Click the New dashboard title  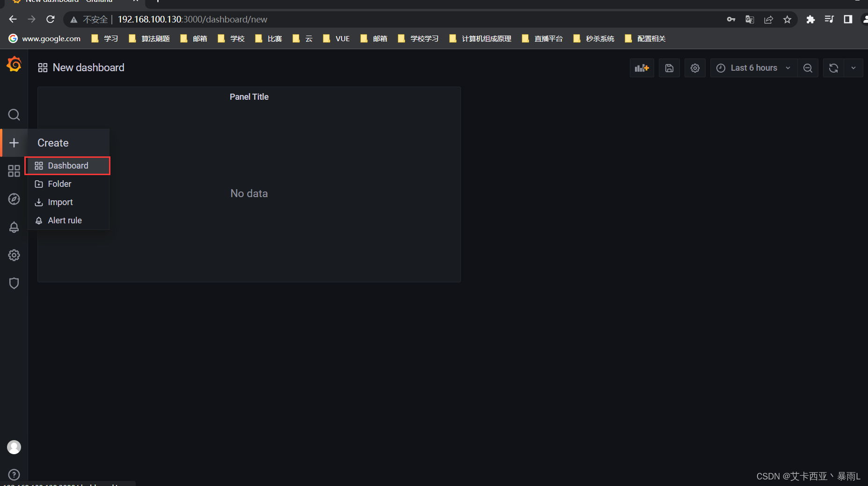coord(88,67)
